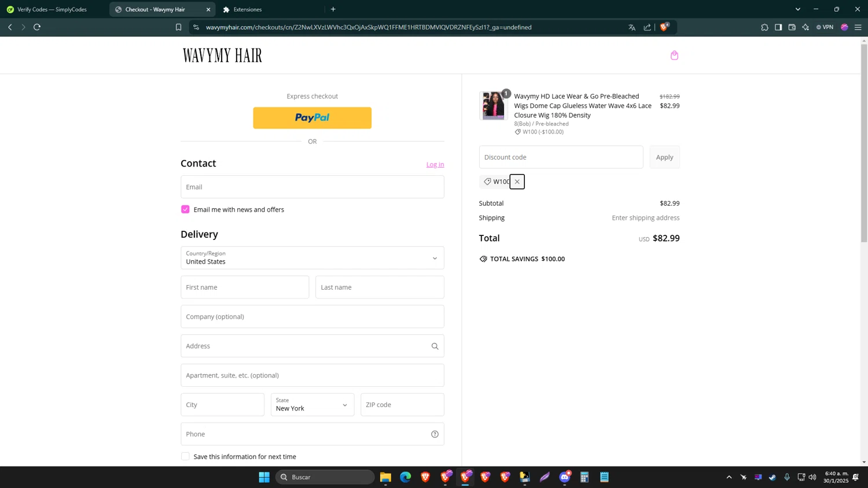Open the browser extensions puzzle icon
Image resolution: width=868 pixels, height=488 pixels.
(764, 27)
